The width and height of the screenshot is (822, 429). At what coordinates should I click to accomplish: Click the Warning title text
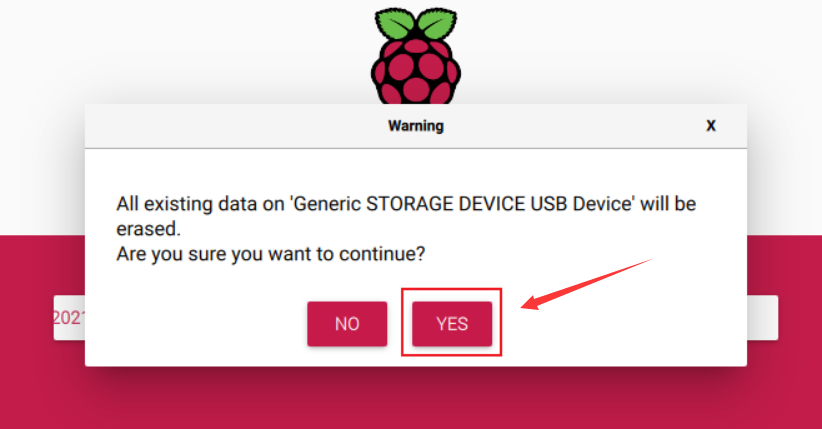(x=415, y=126)
